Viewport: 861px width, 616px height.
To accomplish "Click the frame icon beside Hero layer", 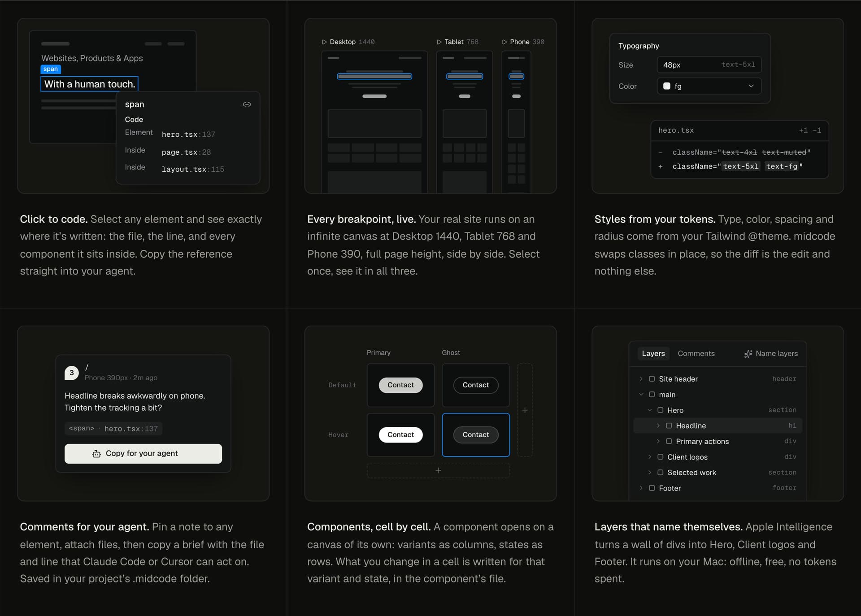I will click(660, 410).
